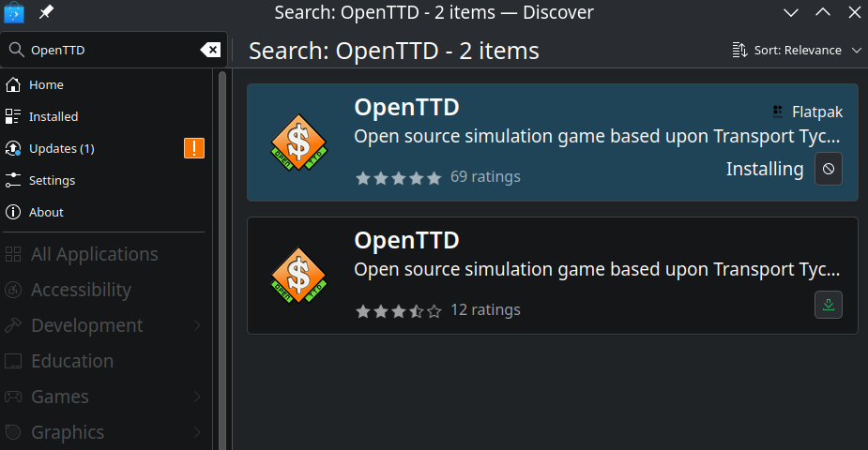Cancel the OpenTTD Flatpak installation
868x450 pixels.
tap(829, 169)
